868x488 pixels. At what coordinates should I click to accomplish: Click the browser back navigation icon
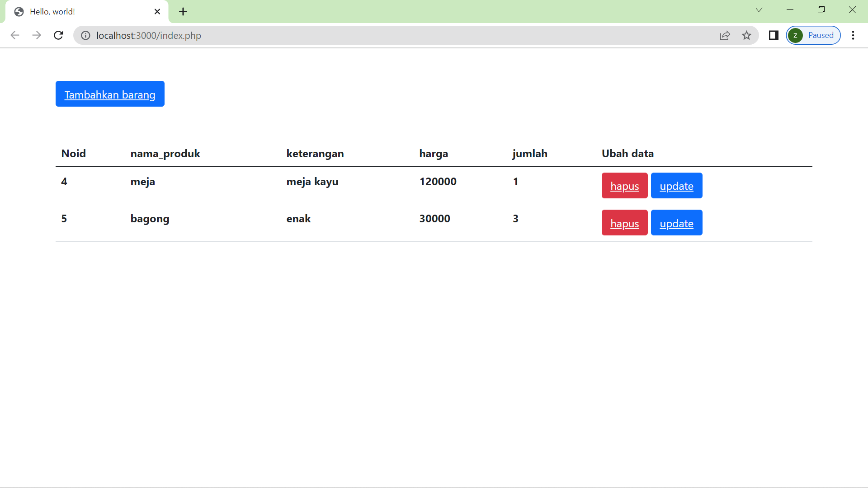point(15,35)
